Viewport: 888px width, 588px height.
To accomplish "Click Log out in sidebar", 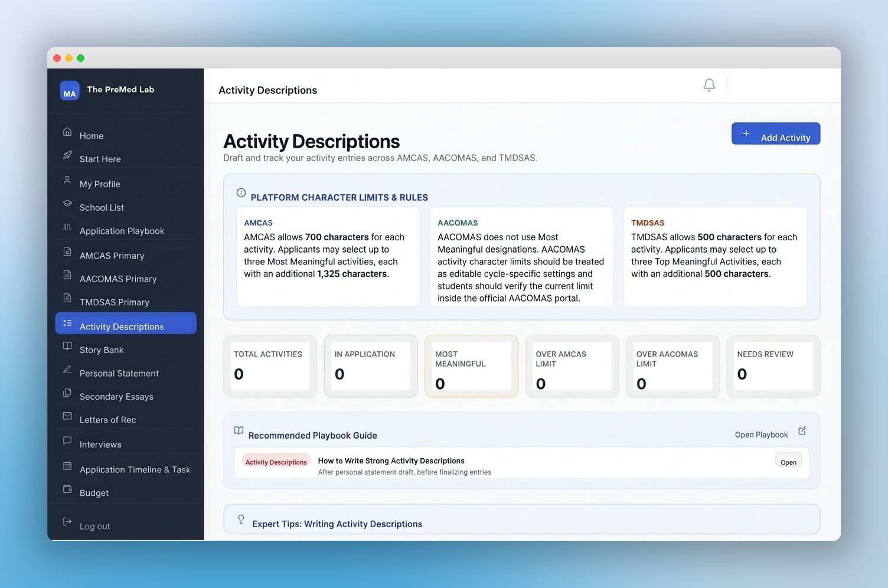I will point(94,526).
